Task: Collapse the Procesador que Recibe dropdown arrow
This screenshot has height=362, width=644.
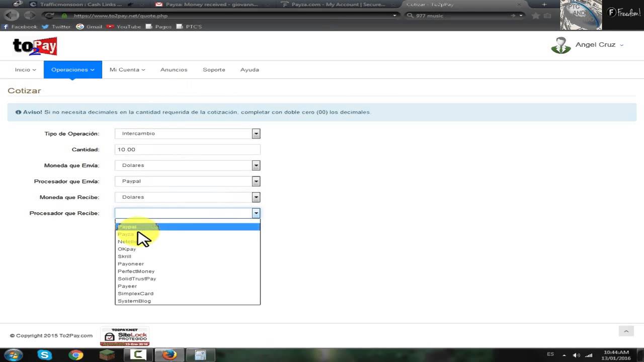Action: pos(256,213)
